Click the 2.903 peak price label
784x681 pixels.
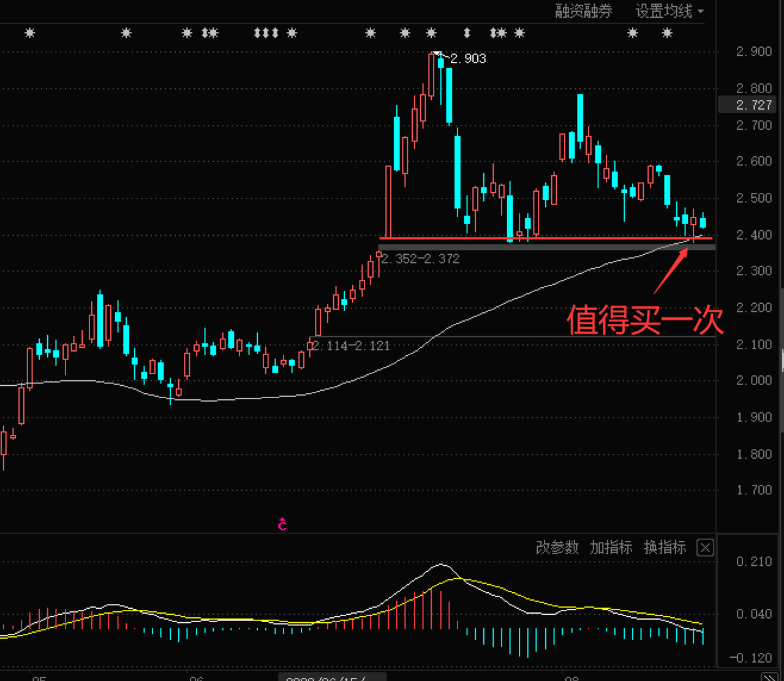468,59
